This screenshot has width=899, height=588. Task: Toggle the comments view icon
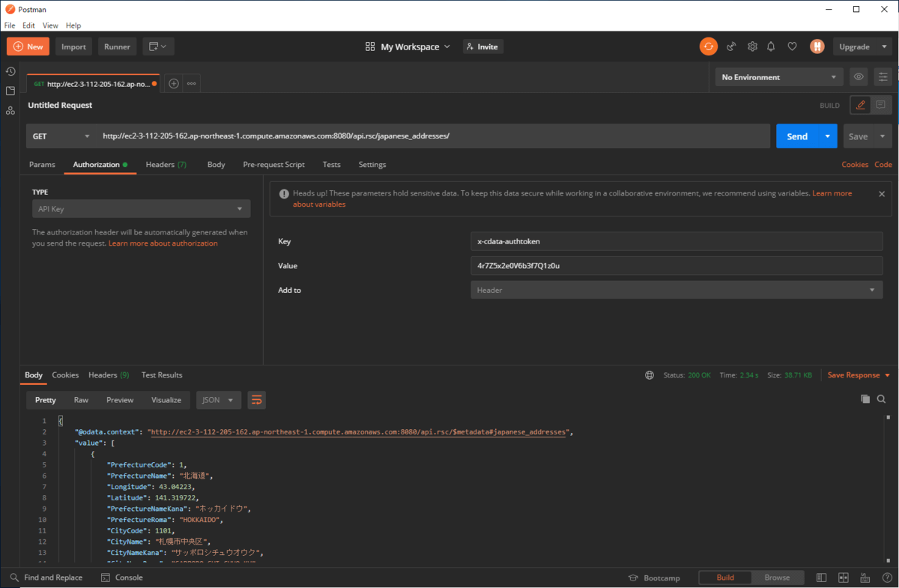coord(880,106)
